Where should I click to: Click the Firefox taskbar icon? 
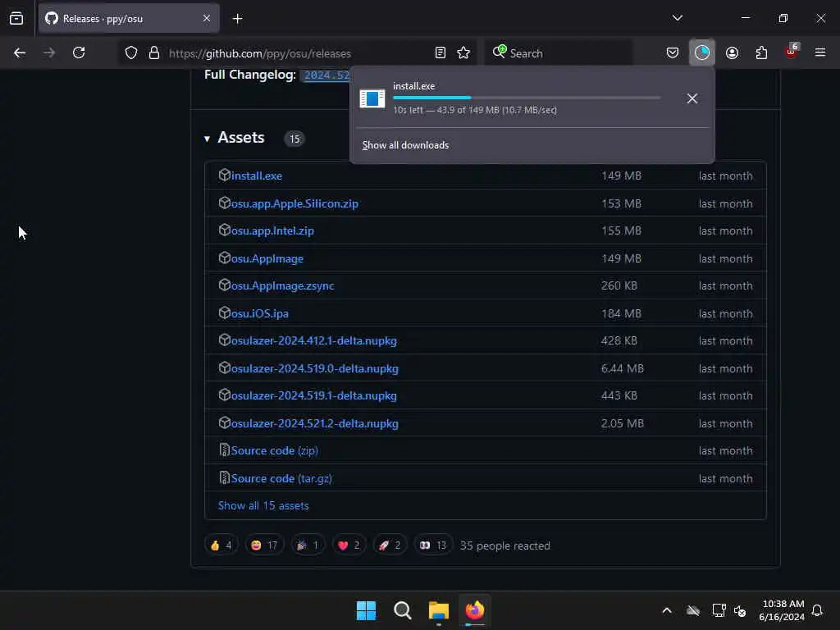475,610
